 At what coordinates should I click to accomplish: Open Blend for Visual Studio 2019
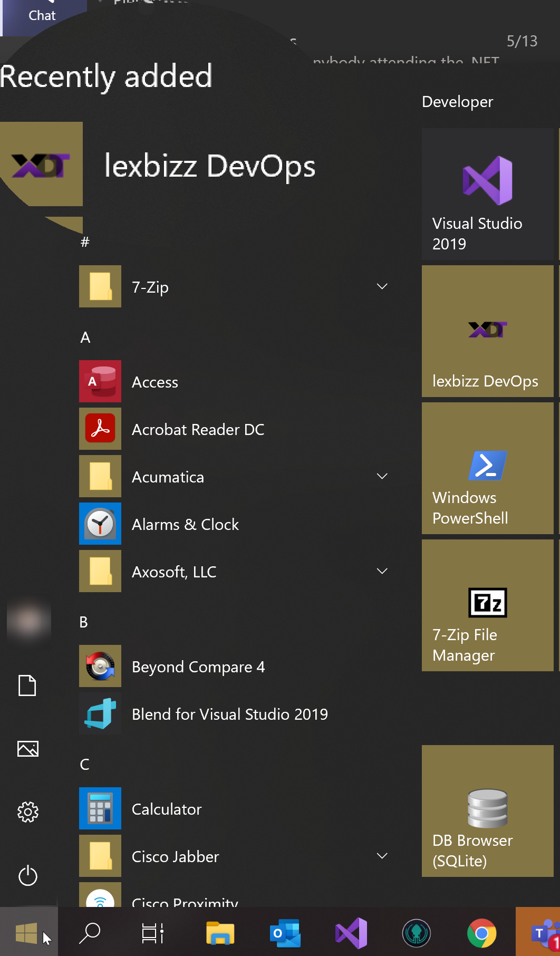[229, 714]
